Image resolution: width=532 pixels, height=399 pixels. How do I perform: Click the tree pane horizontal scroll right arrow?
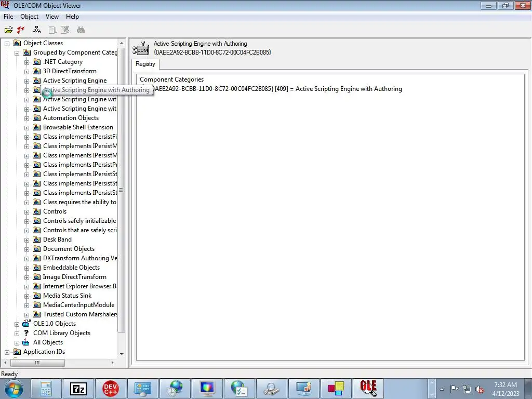pyautogui.click(x=112, y=363)
